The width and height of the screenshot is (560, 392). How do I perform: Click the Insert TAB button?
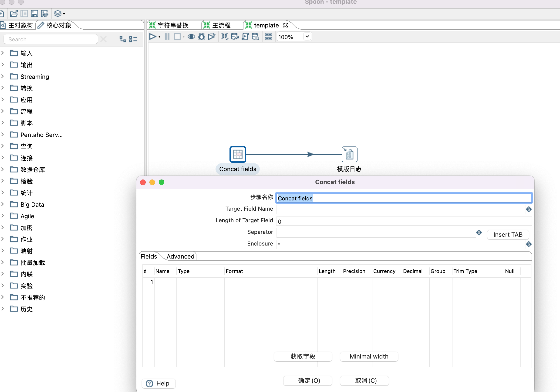click(508, 234)
